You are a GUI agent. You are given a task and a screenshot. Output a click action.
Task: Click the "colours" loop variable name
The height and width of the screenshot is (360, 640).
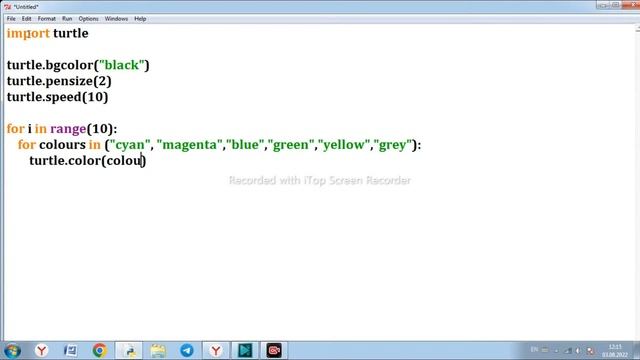click(x=62, y=144)
